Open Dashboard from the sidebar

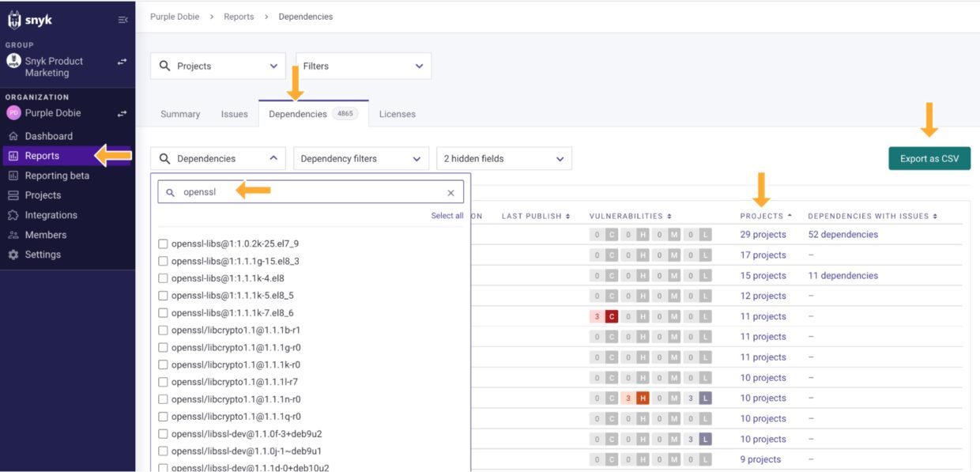48,136
